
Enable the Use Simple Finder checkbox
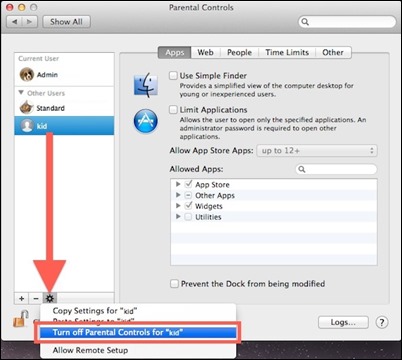(x=173, y=76)
